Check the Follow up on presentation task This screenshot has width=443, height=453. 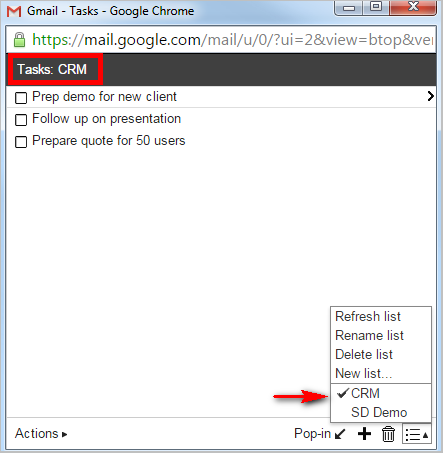(21, 120)
